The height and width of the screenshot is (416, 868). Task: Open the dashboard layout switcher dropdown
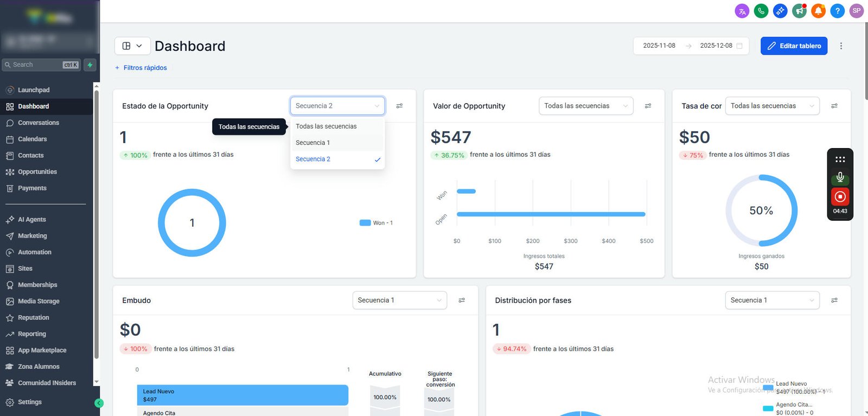point(132,46)
